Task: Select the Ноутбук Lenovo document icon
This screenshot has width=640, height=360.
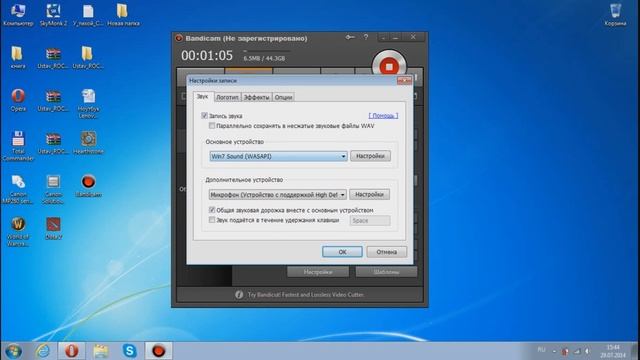Action: 89,104
